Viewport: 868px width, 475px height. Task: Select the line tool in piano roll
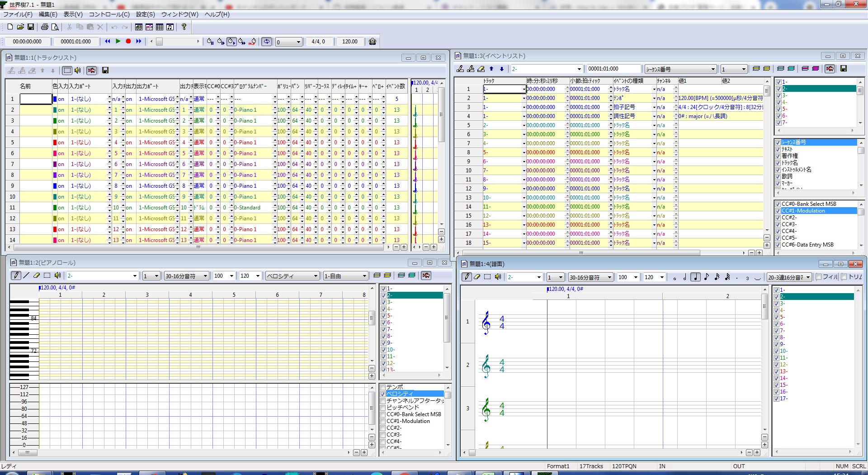(26, 275)
